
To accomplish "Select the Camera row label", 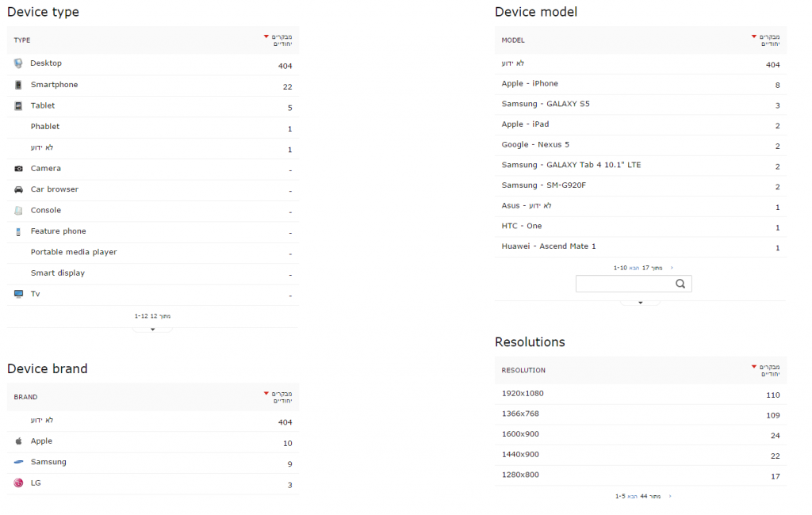I will [45, 168].
